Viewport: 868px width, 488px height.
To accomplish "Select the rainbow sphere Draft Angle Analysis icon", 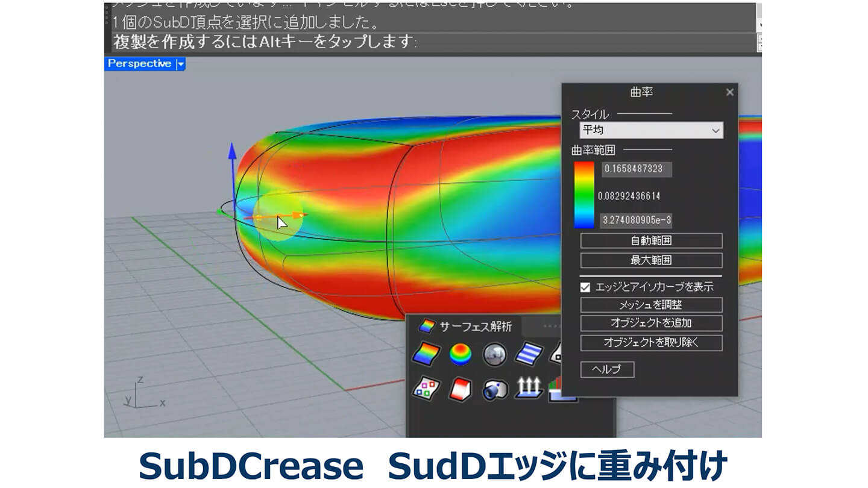I will coord(461,354).
